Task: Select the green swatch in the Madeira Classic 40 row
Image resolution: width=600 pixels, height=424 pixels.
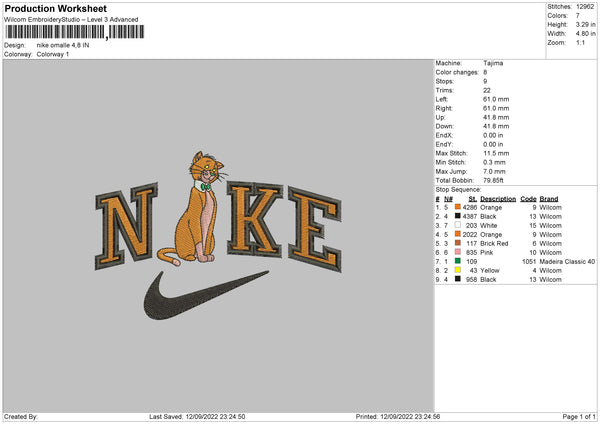Action: click(457, 261)
